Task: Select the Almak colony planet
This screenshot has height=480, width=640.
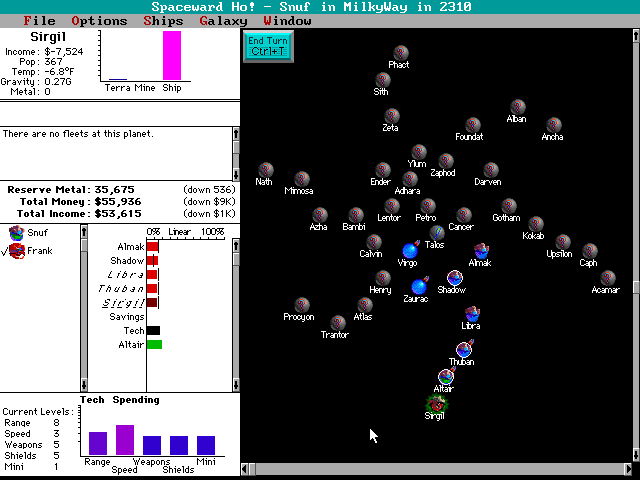Action: (x=482, y=251)
